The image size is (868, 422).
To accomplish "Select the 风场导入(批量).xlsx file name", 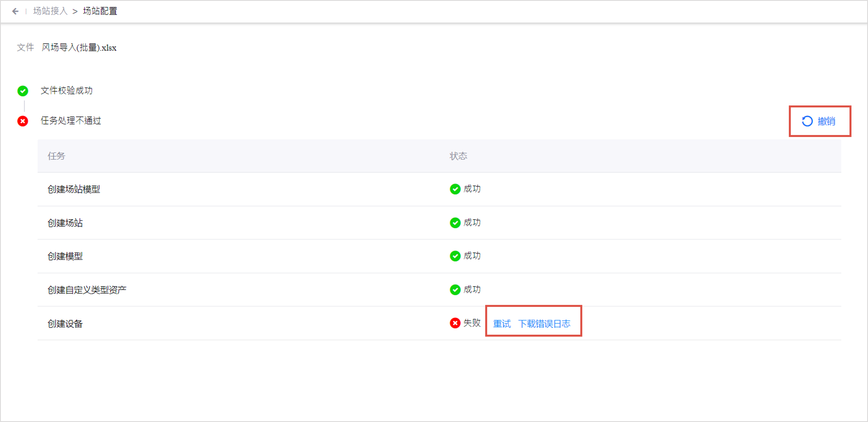I will [x=79, y=48].
